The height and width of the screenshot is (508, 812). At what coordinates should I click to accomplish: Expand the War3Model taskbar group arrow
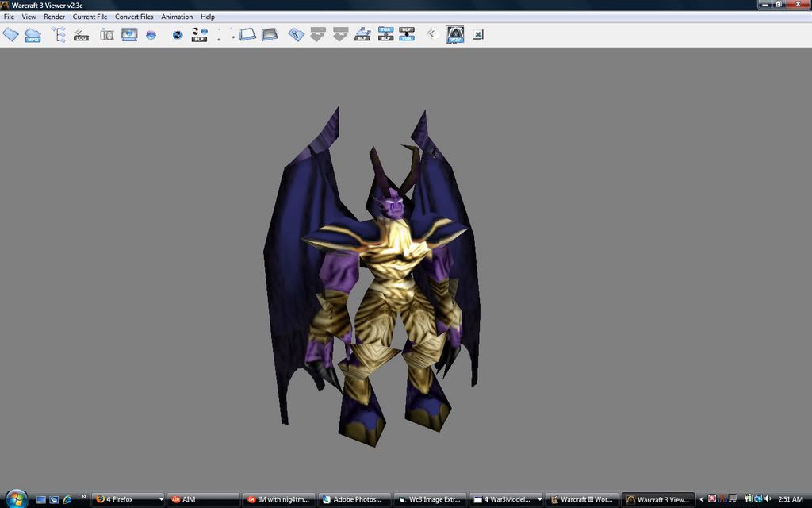coord(539,500)
